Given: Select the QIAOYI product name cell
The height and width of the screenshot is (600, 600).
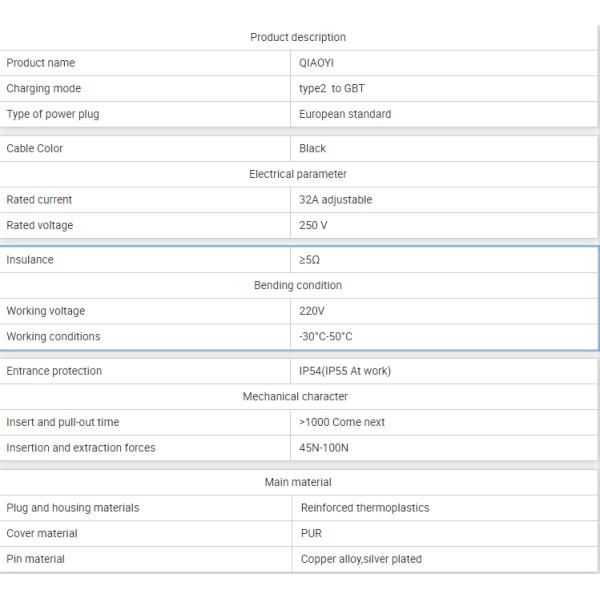Looking at the screenshot, I should click(318, 63).
